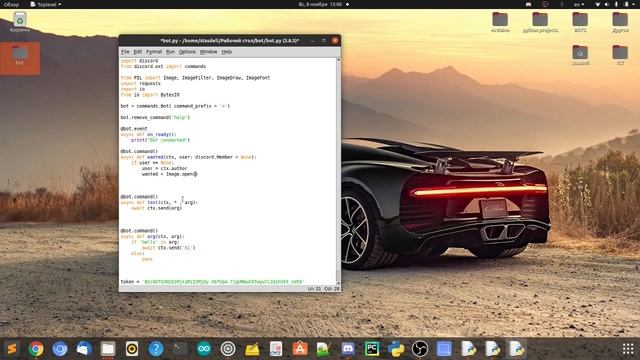Viewport: 640px width, 360px height.
Task: Click the 'Ln: 21' status bar entry
Action: tap(314, 289)
